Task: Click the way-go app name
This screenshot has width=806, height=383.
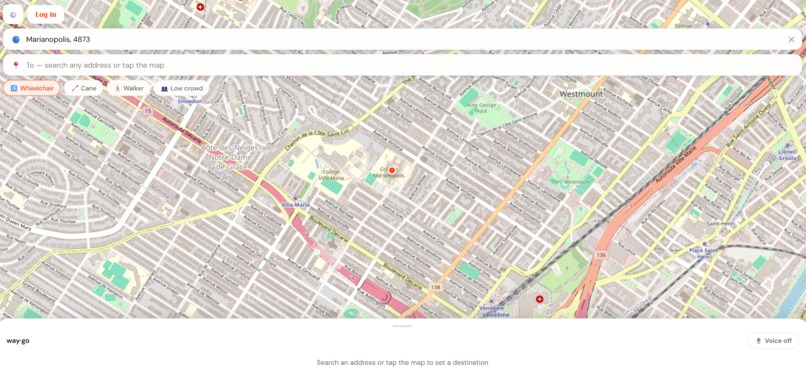Action: (18, 341)
